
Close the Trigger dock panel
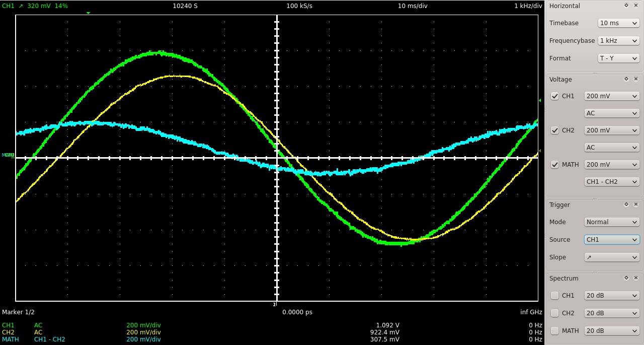pyautogui.click(x=636, y=204)
